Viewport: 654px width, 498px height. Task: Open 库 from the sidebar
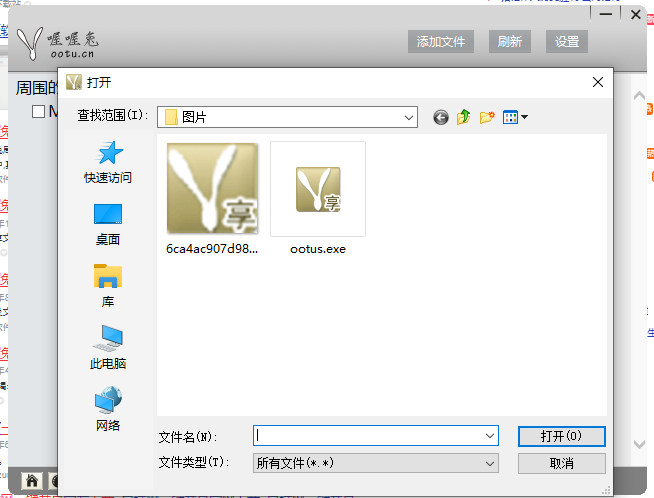108,285
